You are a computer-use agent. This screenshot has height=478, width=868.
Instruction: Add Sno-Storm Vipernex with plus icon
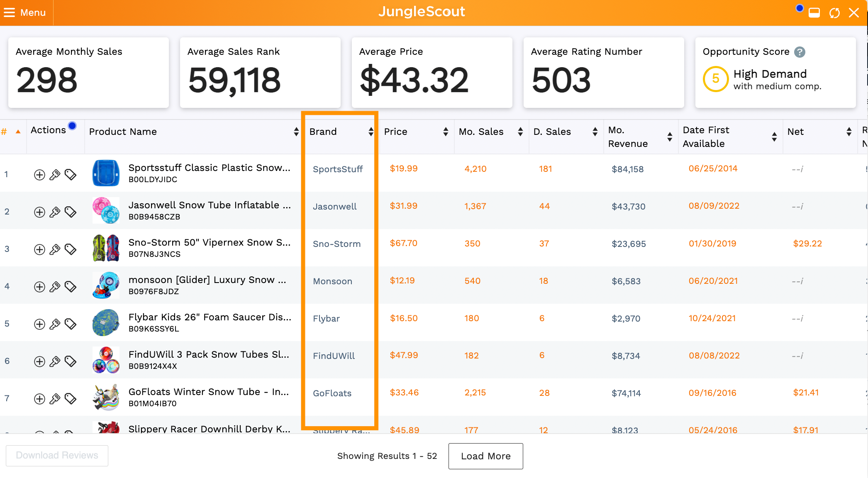[39, 249]
